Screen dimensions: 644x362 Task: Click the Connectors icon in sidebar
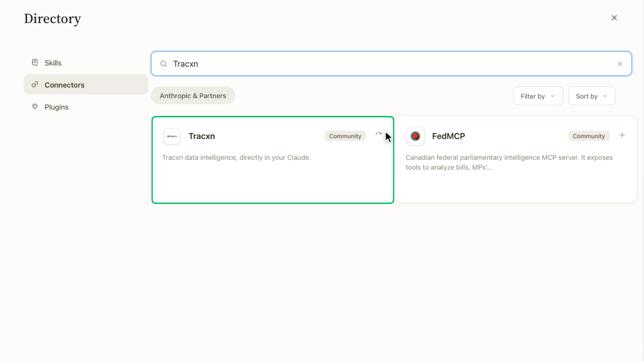[x=35, y=85]
